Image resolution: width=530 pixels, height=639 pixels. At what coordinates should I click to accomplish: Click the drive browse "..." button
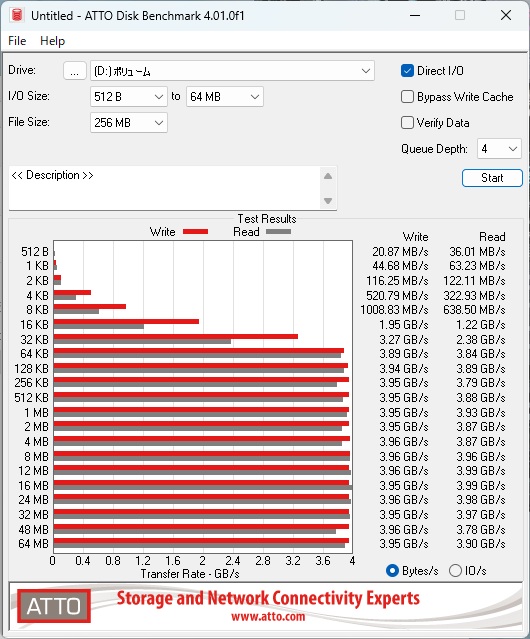75,71
